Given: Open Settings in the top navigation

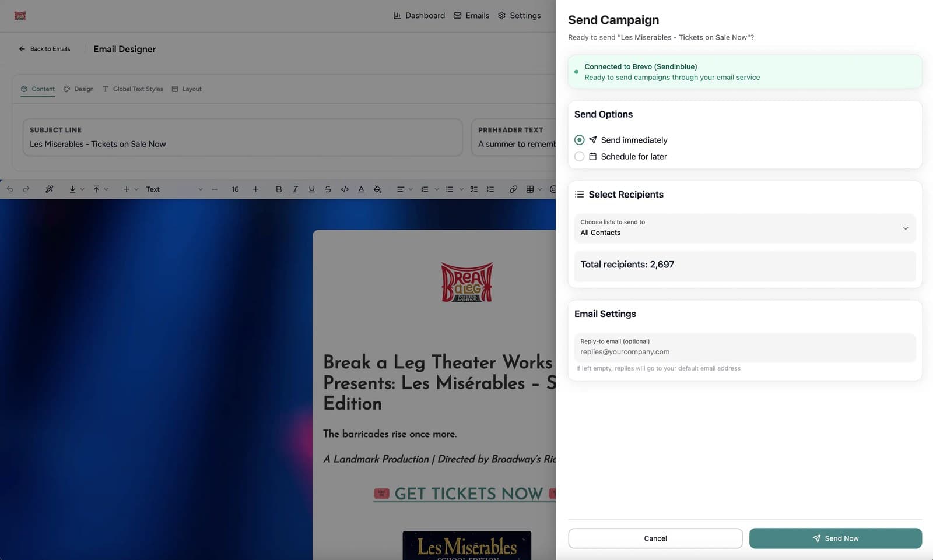Looking at the screenshot, I should [x=520, y=16].
